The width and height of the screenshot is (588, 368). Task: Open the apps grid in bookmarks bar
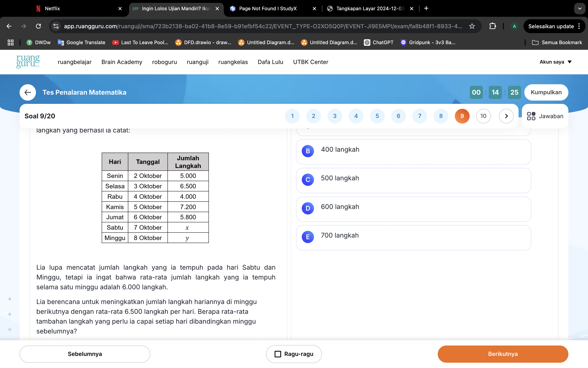coord(10,43)
